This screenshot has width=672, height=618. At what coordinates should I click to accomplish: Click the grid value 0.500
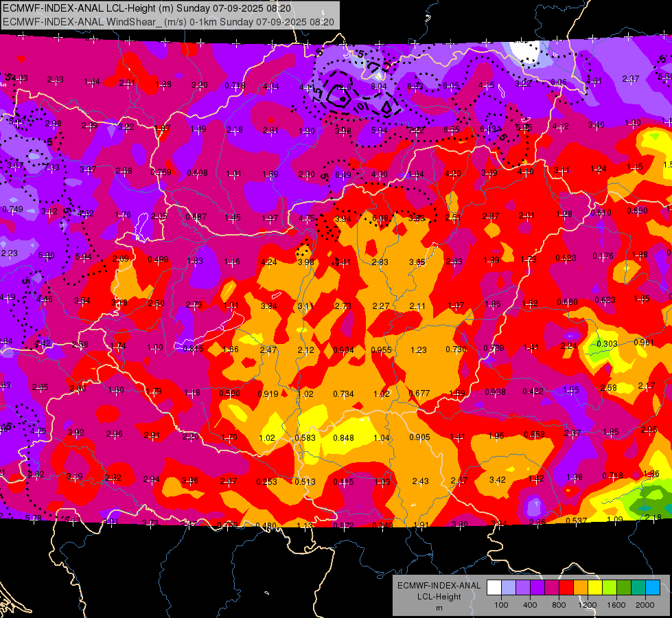[x=230, y=393]
